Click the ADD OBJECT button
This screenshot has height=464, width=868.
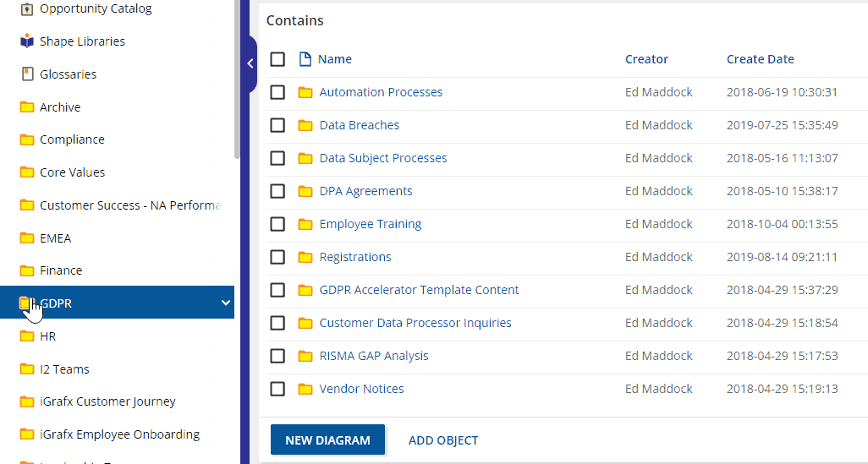pos(443,440)
